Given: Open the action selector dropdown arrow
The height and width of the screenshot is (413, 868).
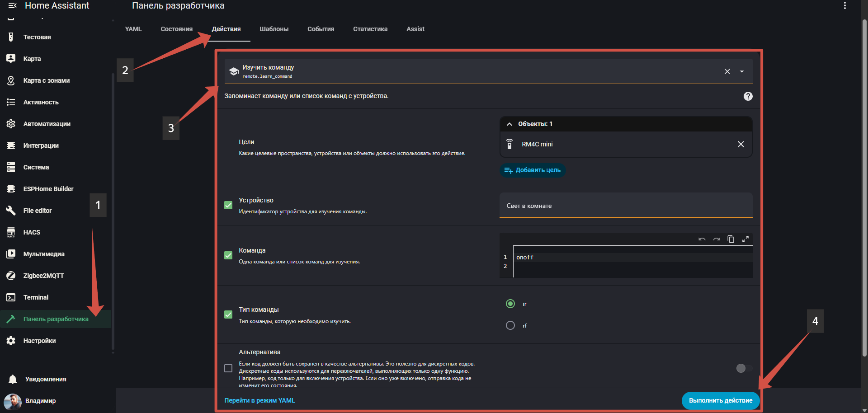Looking at the screenshot, I should coord(741,71).
